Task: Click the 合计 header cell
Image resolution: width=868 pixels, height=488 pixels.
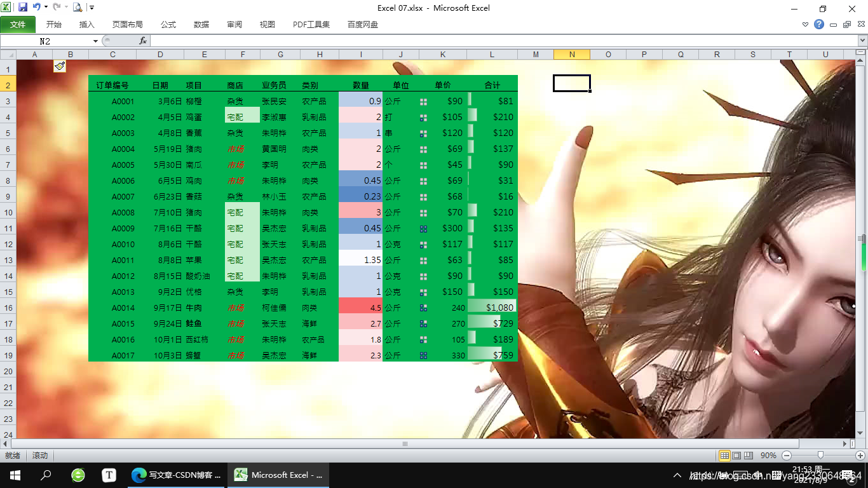Action: click(492, 85)
